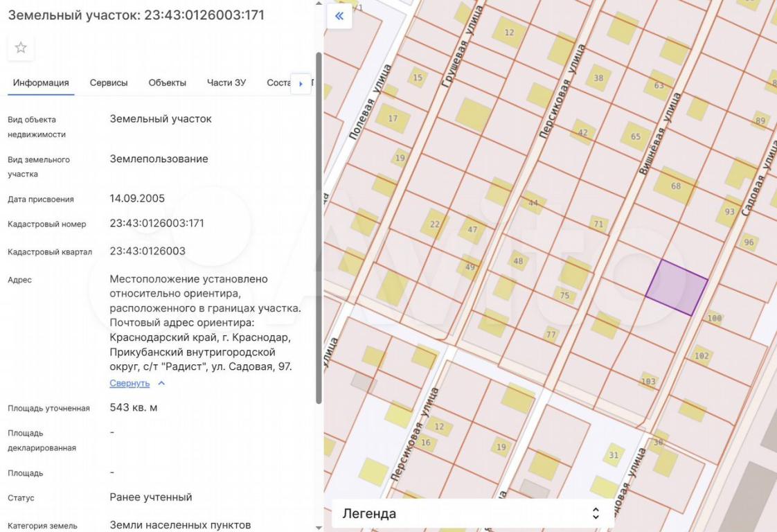
Task: Open the Объекты tab
Action: coord(167,82)
